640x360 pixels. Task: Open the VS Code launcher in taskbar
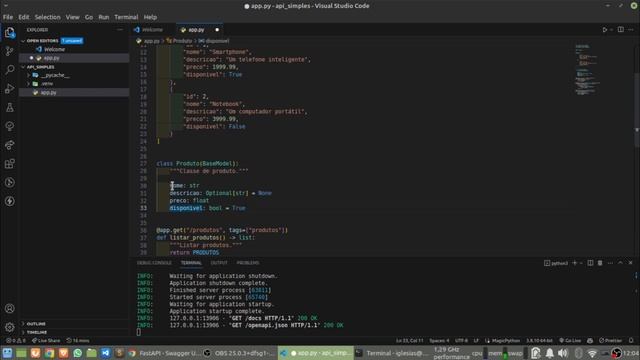pos(105,353)
